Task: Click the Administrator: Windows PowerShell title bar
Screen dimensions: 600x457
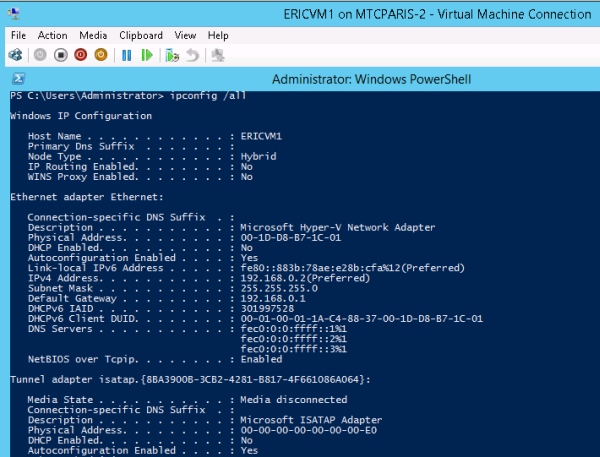Action: coord(371,79)
